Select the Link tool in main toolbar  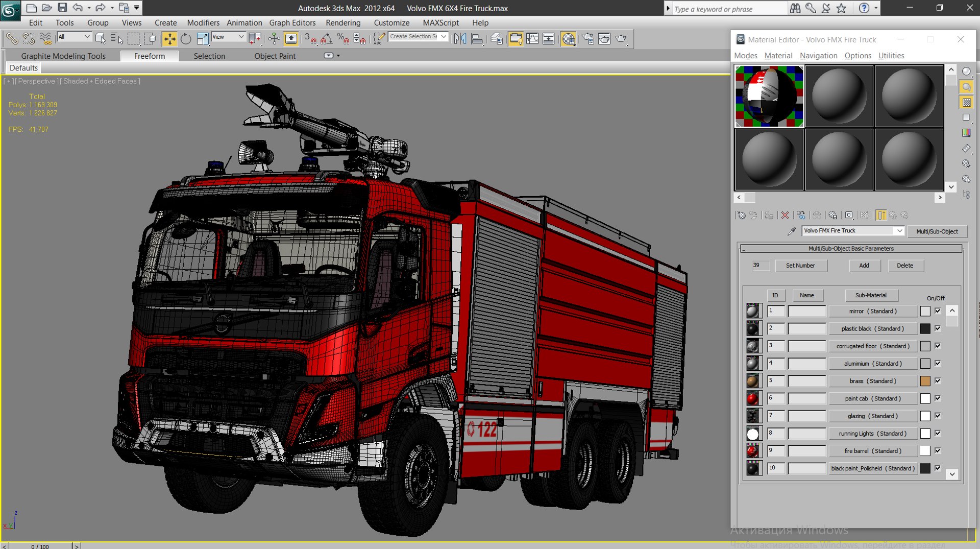(x=12, y=39)
